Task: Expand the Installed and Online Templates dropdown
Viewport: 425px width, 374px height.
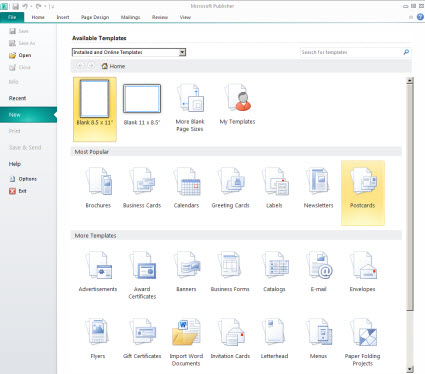Action: pyautogui.click(x=182, y=52)
